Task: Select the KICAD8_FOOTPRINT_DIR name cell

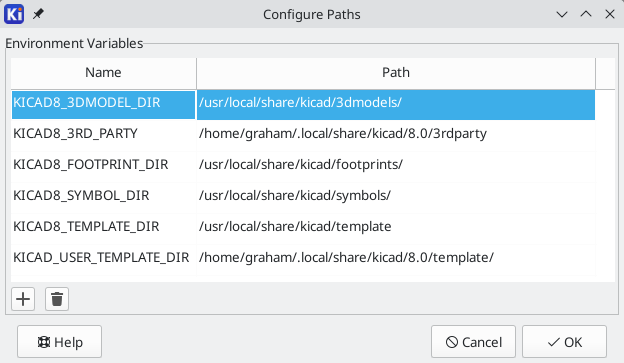Action: (103, 166)
